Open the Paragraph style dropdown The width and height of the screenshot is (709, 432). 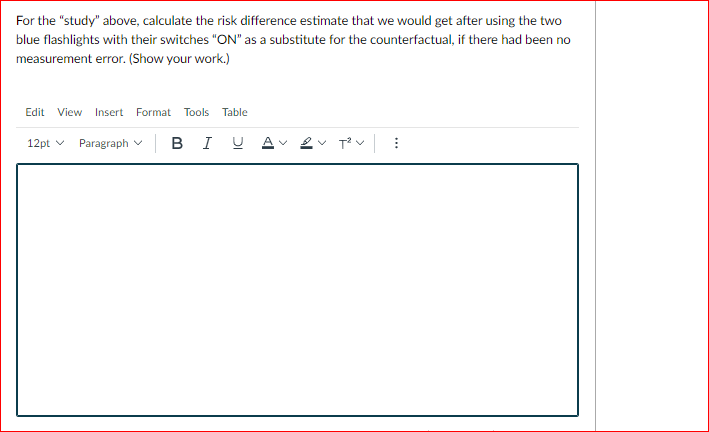110,143
